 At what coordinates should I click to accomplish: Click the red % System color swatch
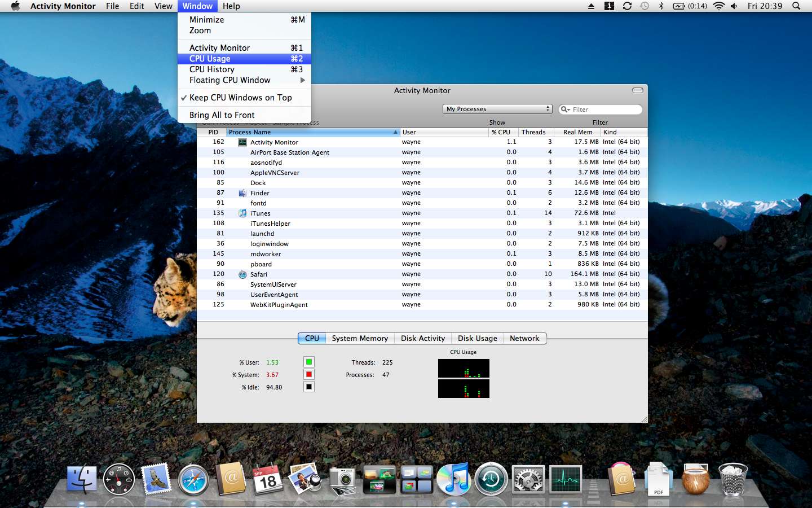309,374
